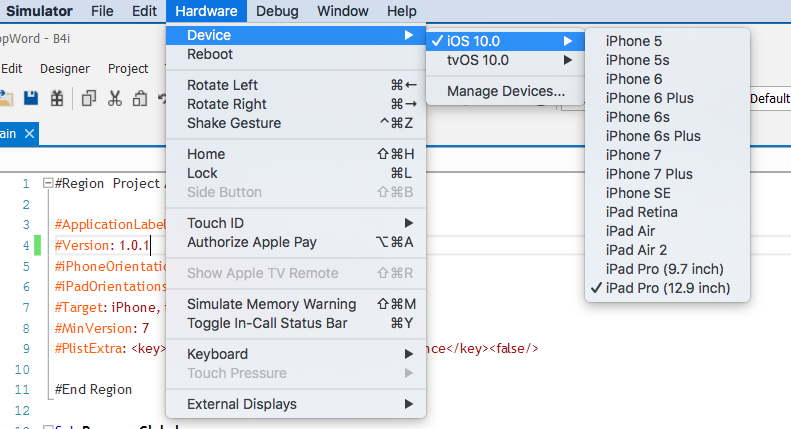Open B4i's own Edit menu
The height and width of the screenshot is (429, 791).
[11, 69]
